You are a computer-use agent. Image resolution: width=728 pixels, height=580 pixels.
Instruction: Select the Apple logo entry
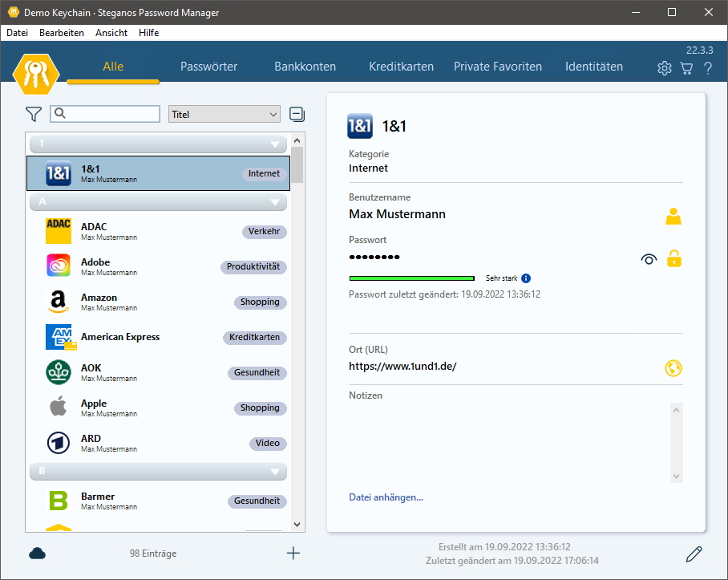(x=59, y=407)
